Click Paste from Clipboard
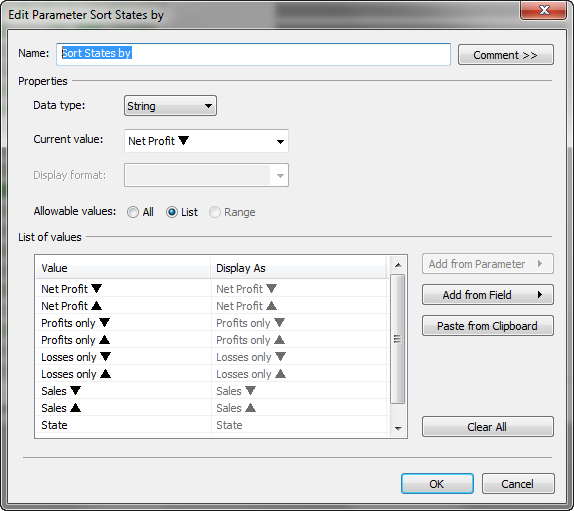The image size is (574, 511). coord(488,326)
